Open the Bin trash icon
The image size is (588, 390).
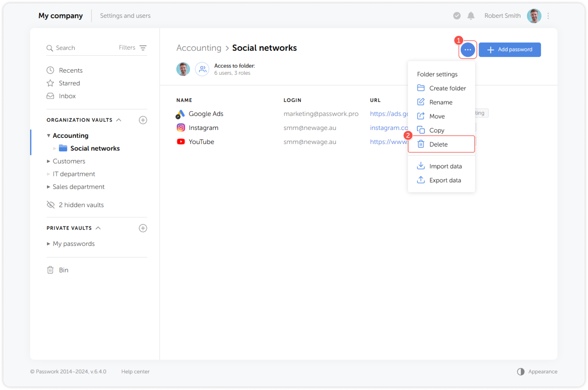[x=50, y=270]
